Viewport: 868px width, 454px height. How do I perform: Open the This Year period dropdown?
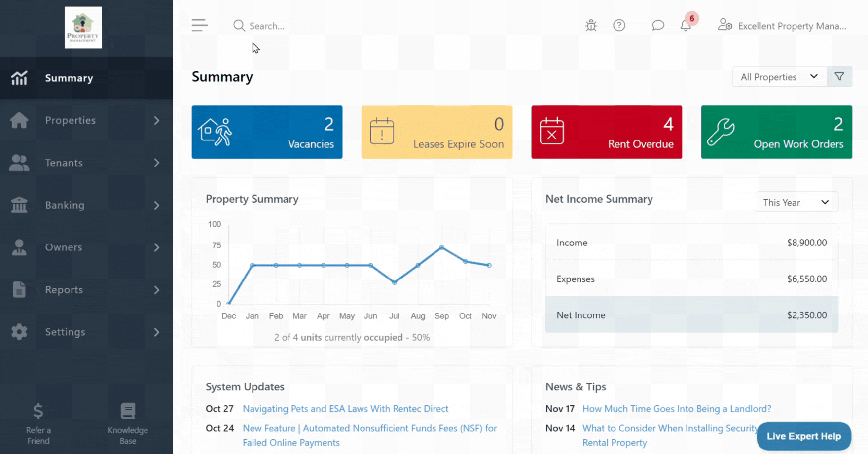796,202
